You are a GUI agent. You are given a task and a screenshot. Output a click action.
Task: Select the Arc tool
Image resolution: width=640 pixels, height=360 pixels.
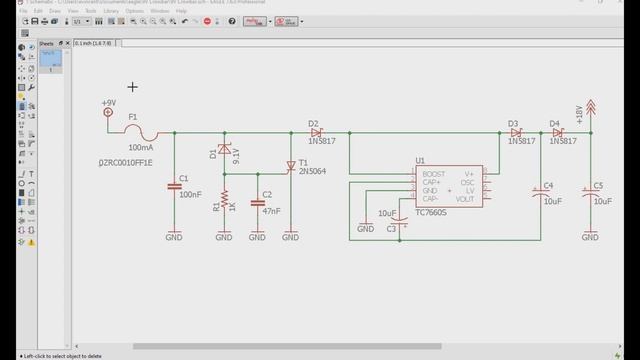click(31, 183)
